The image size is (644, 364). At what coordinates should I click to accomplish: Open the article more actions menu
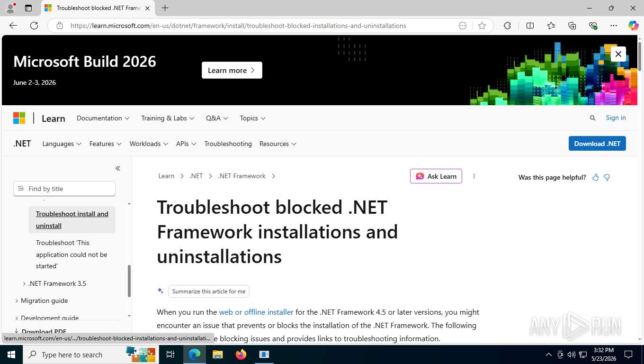[474, 176]
